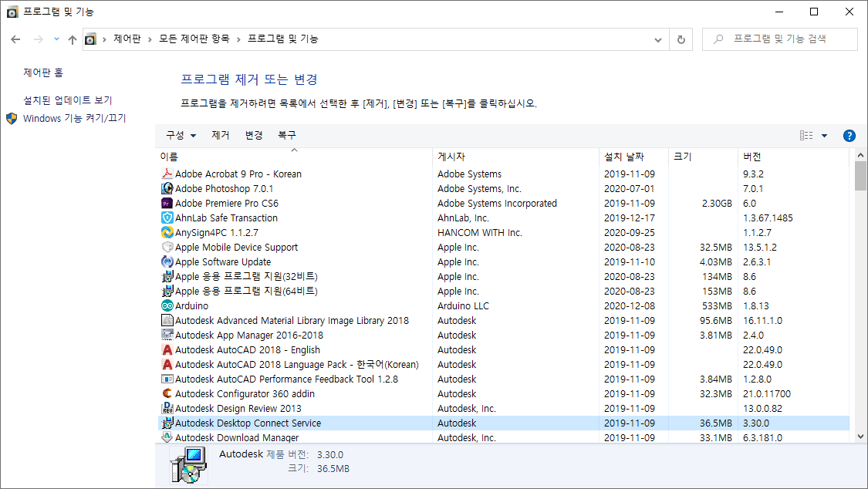Click the scrollbar down arrow
This screenshot has height=489, width=868.
(x=860, y=437)
